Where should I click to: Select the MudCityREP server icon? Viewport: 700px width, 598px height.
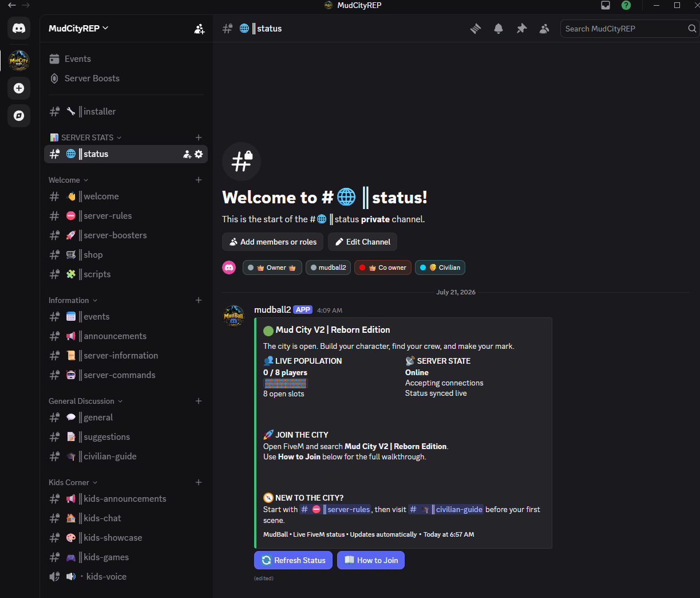[19, 60]
